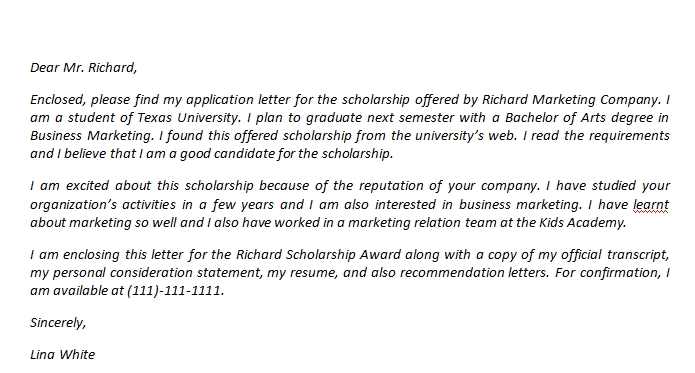
Task: Click the word 'organization's' in second paragraph
Action: click(74, 205)
